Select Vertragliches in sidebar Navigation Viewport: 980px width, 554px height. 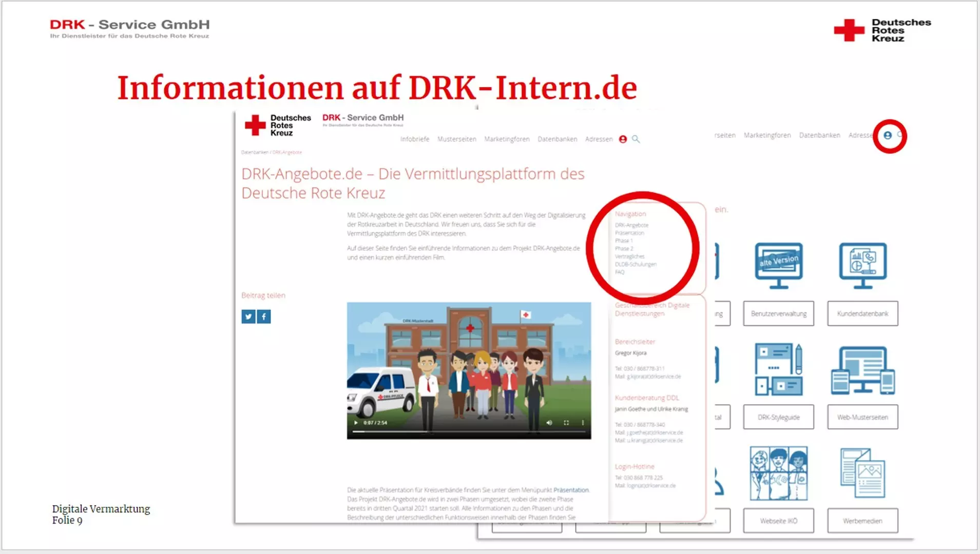629,256
